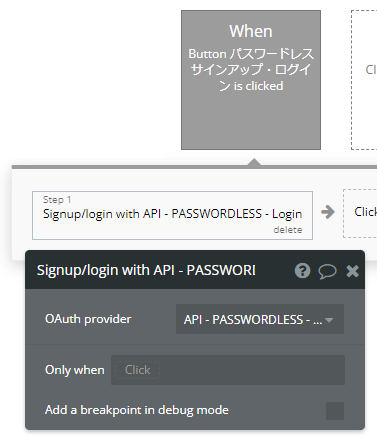Viewport: 377px width, 441px height.
Task: Click the arrow between workflow steps
Action: tap(328, 212)
